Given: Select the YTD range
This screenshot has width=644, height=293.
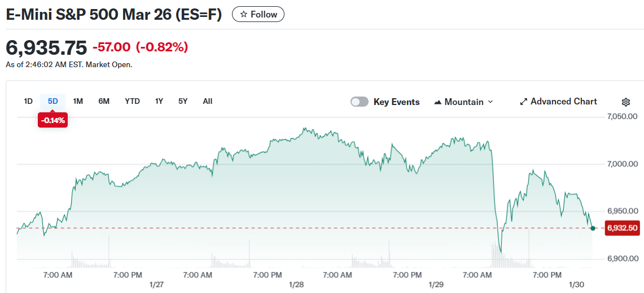Looking at the screenshot, I should (132, 102).
